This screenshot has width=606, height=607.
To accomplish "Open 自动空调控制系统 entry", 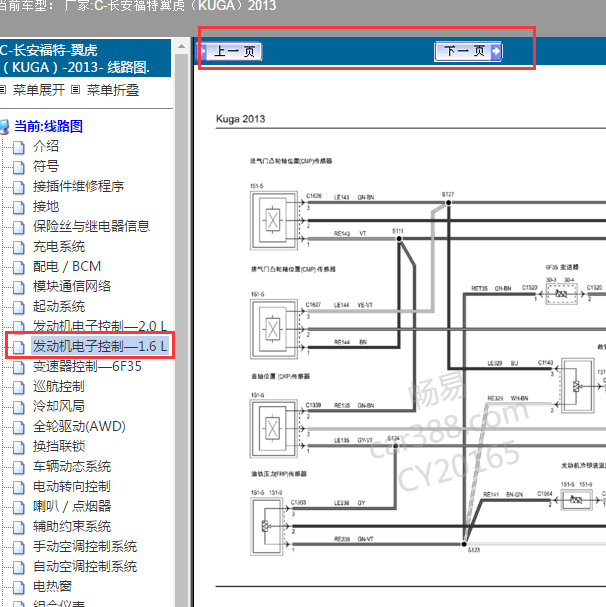I will [85, 567].
